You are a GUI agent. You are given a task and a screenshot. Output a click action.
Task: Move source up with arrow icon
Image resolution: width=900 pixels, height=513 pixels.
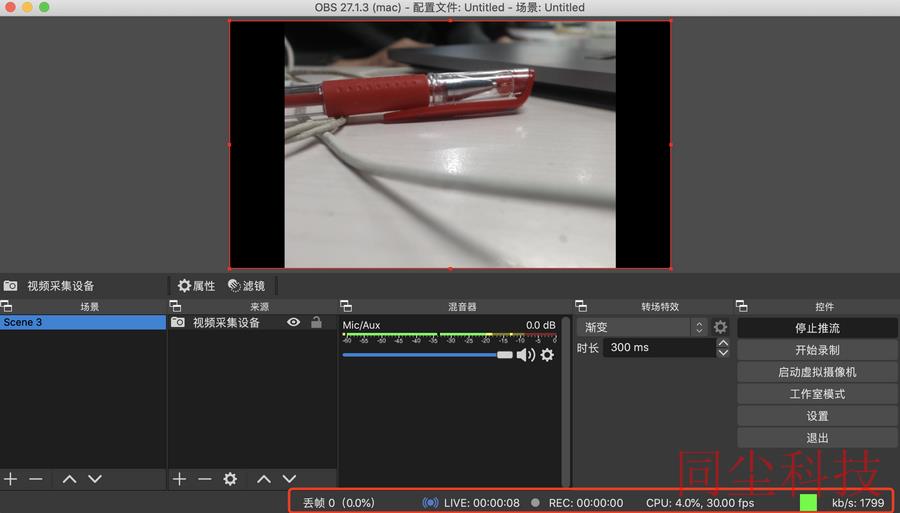pos(264,479)
